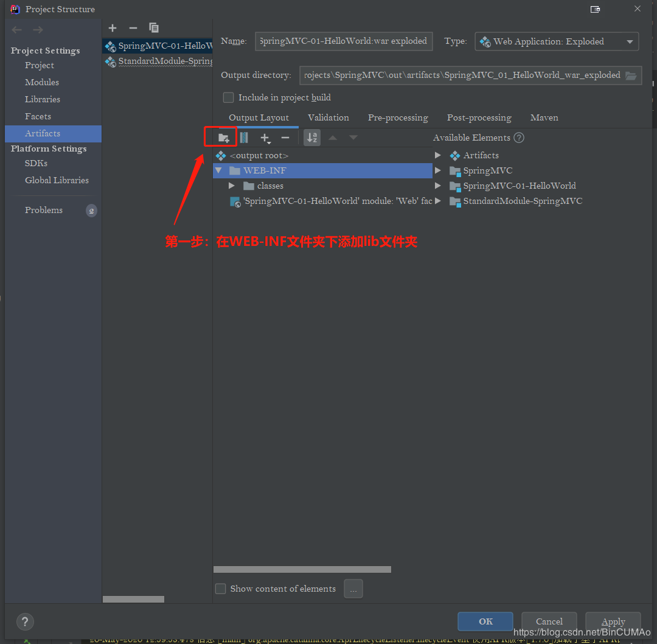This screenshot has height=644, width=657.
Task: Open the Pre-processing tab
Action: (x=398, y=118)
